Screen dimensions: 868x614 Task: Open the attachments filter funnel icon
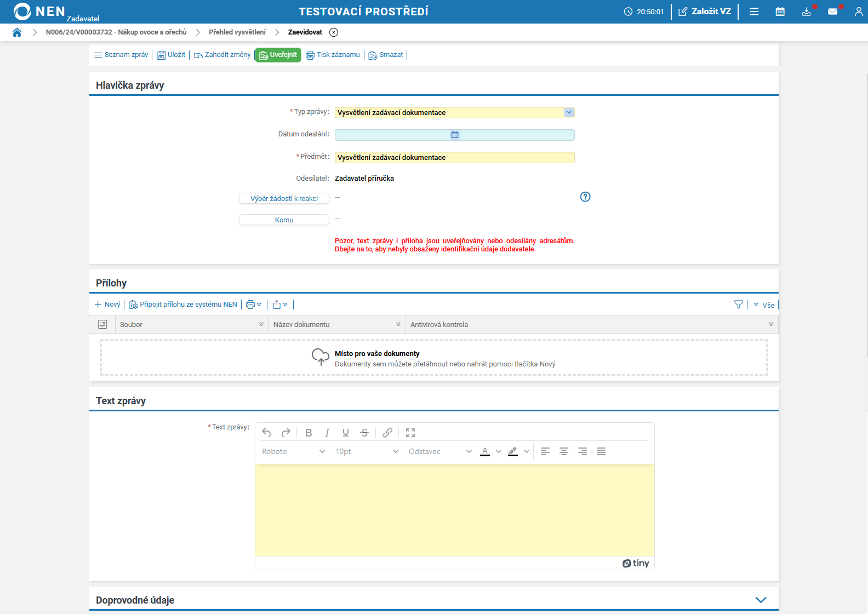738,305
